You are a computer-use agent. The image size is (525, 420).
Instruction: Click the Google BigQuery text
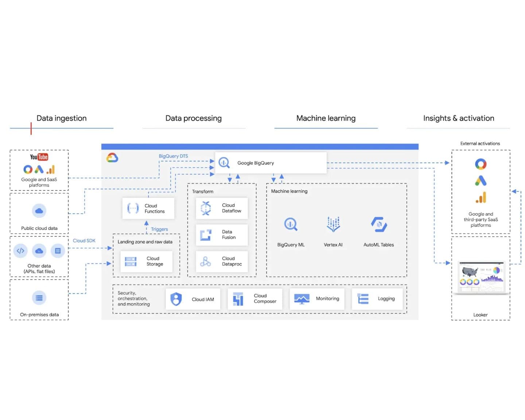click(256, 163)
